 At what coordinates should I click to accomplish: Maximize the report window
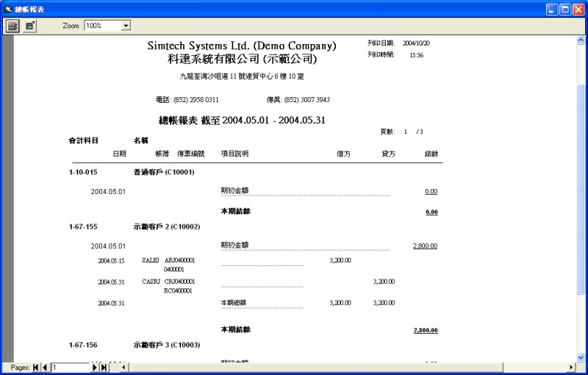pyautogui.click(x=565, y=10)
